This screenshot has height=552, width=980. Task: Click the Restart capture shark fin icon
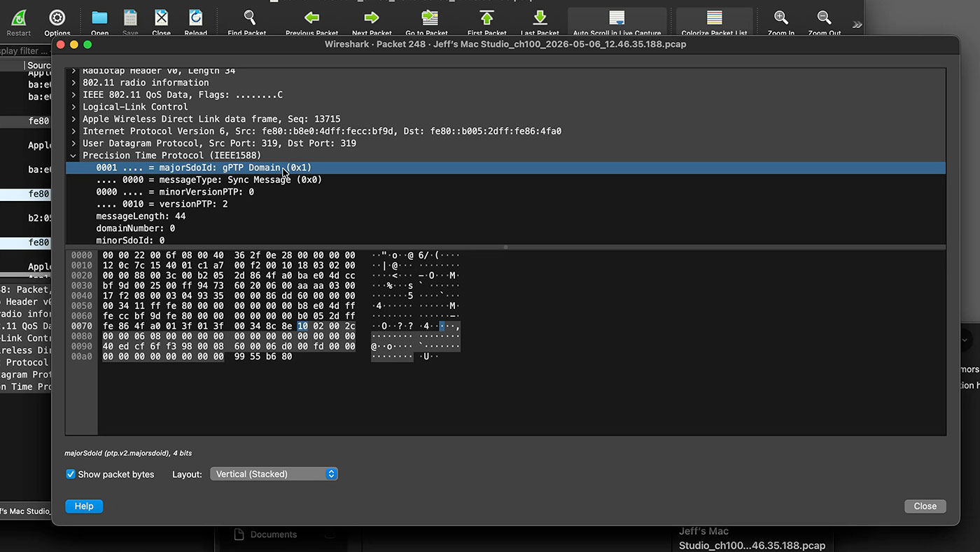pyautogui.click(x=19, y=18)
